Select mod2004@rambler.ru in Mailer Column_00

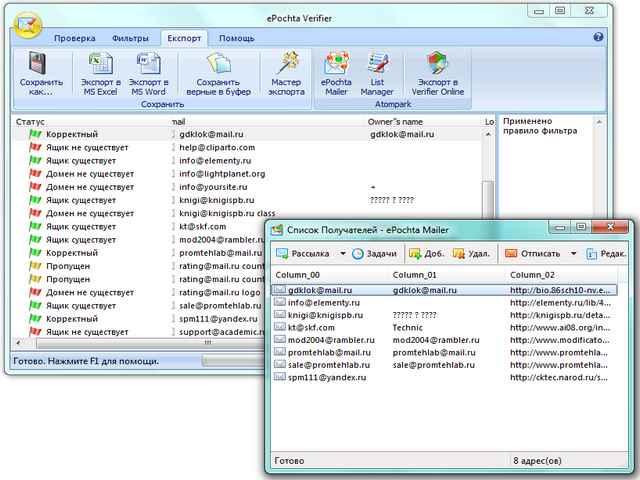click(x=331, y=340)
